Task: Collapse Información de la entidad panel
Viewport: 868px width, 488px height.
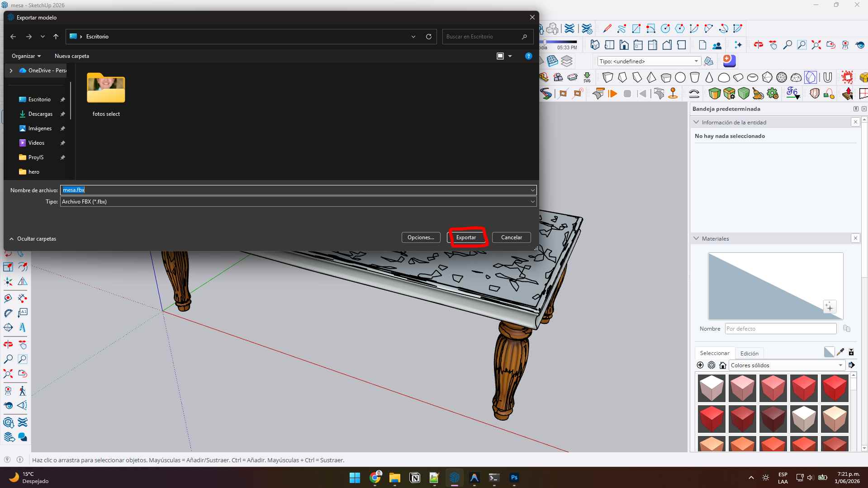Action: point(696,123)
